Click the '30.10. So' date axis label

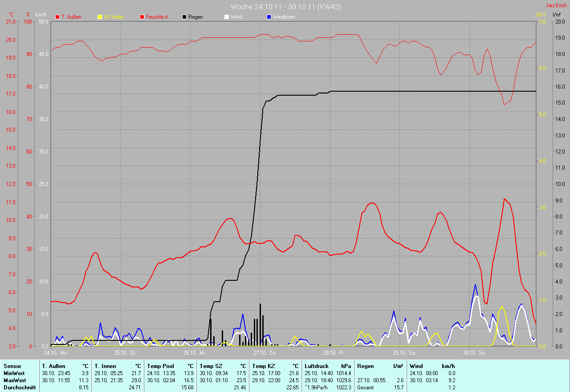click(x=474, y=352)
